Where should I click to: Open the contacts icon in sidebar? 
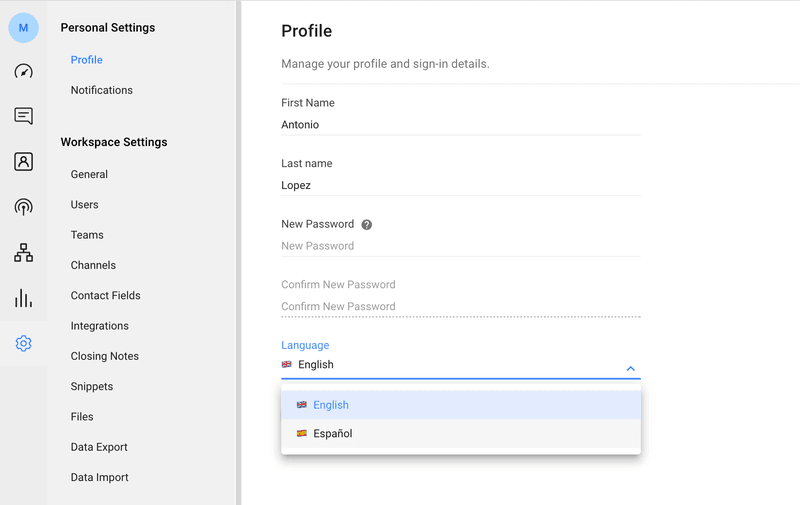[x=24, y=162]
